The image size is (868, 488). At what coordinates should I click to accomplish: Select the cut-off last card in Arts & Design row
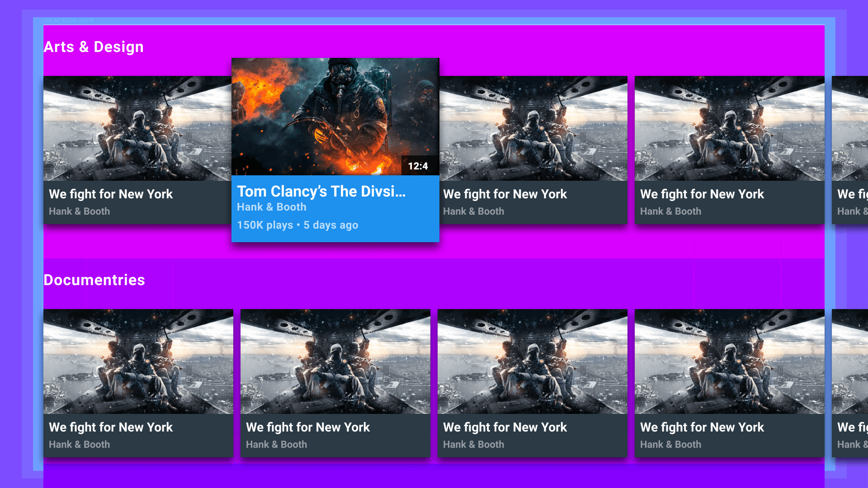[x=850, y=150]
